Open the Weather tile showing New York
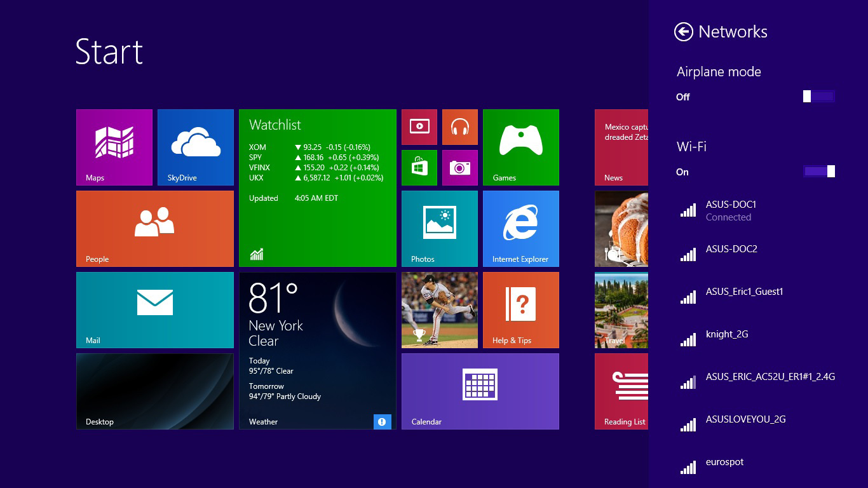 point(318,351)
